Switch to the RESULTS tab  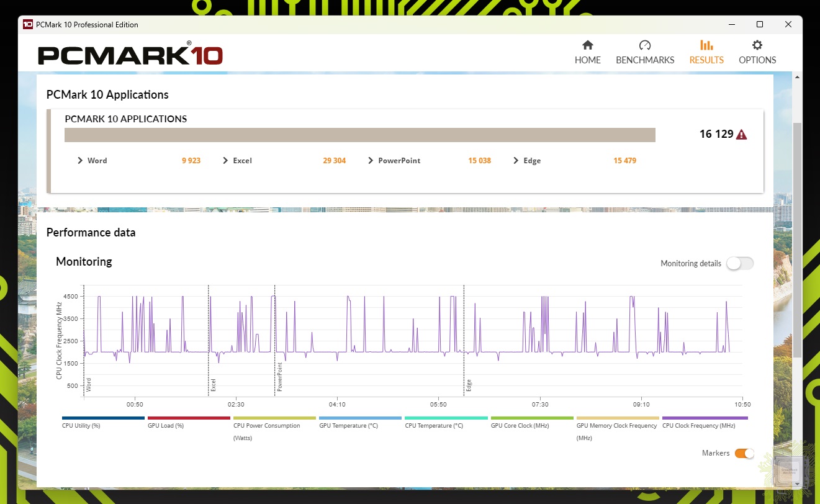pyautogui.click(x=706, y=52)
